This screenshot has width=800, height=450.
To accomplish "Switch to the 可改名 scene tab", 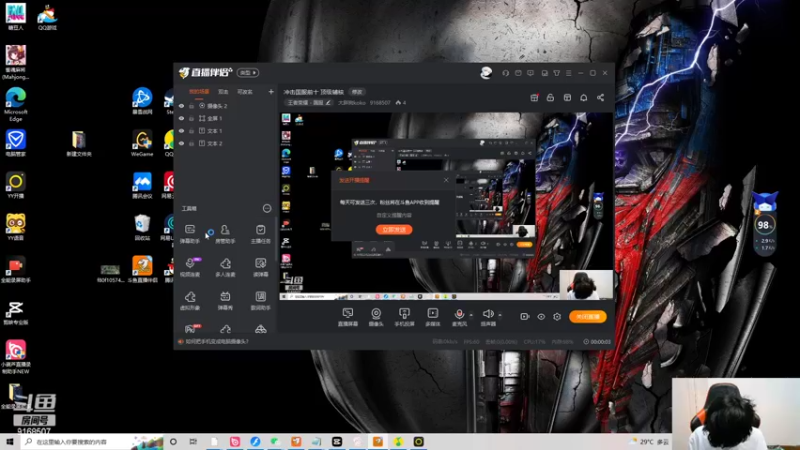I will [245, 92].
